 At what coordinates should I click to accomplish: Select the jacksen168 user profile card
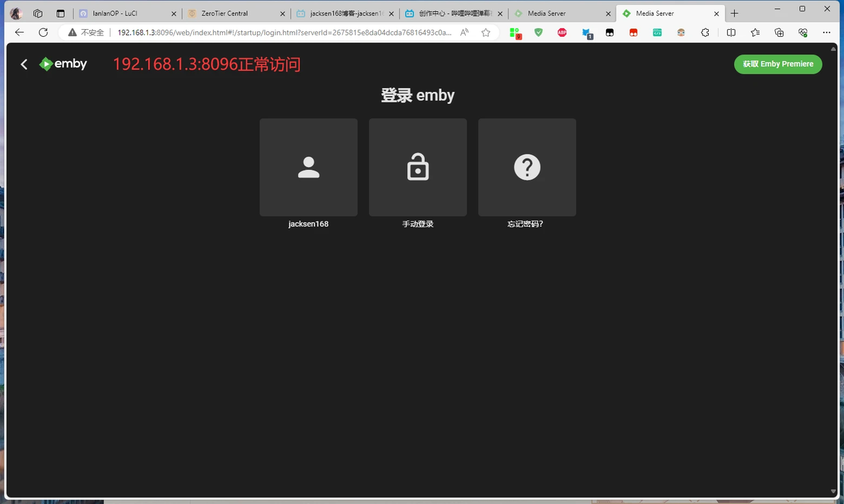tap(309, 167)
